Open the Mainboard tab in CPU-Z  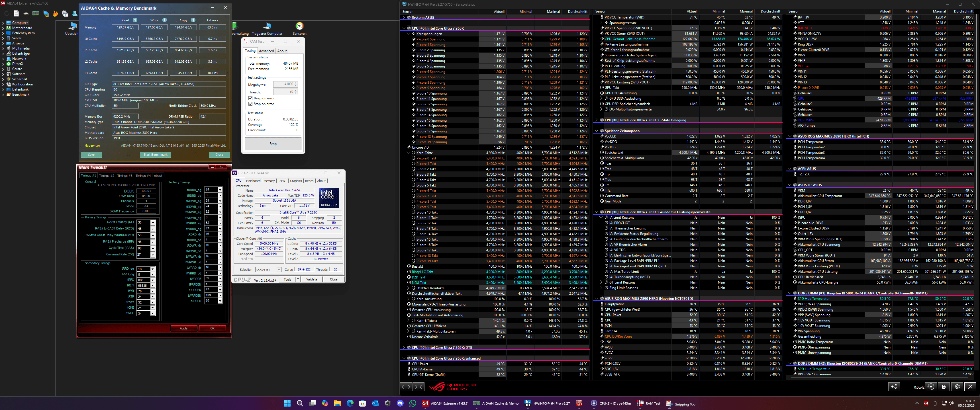point(253,181)
